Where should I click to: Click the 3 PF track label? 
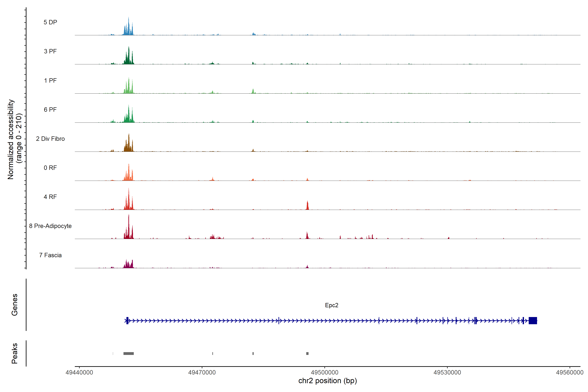(x=50, y=51)
